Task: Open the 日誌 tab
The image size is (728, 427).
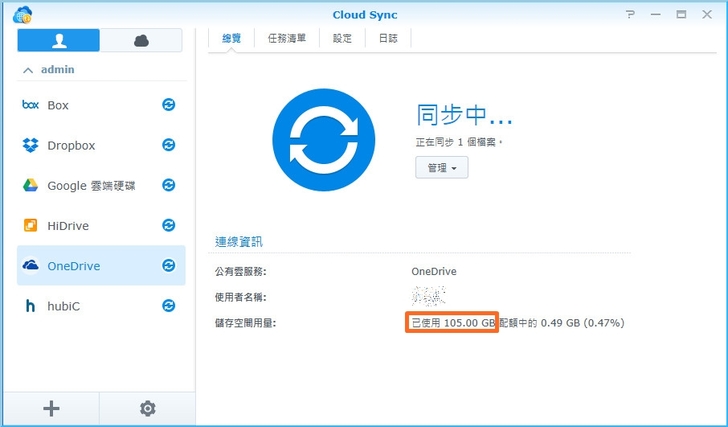Action: tap(387, 38)
